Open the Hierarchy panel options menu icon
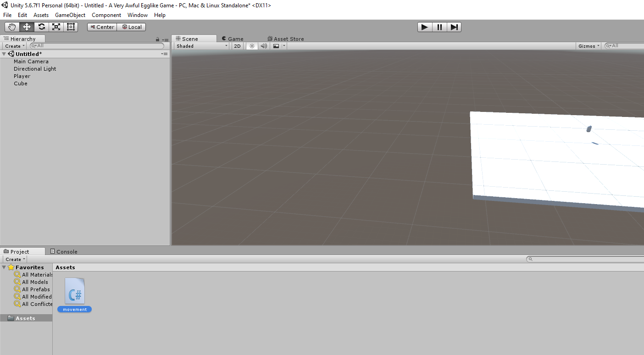Viewport: 644px width, 355px height. pos(165,39)
